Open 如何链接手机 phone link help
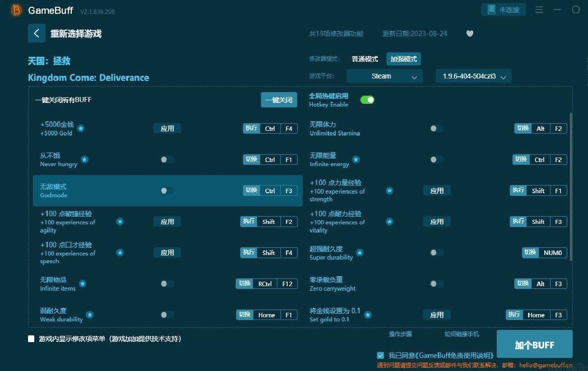This screenshot has height=371, width=588. click(462, 334)
